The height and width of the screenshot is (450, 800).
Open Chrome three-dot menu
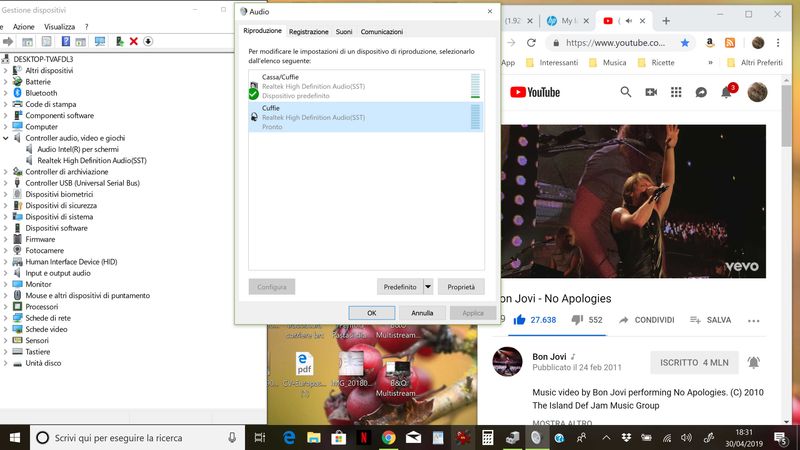pos(778,43)
